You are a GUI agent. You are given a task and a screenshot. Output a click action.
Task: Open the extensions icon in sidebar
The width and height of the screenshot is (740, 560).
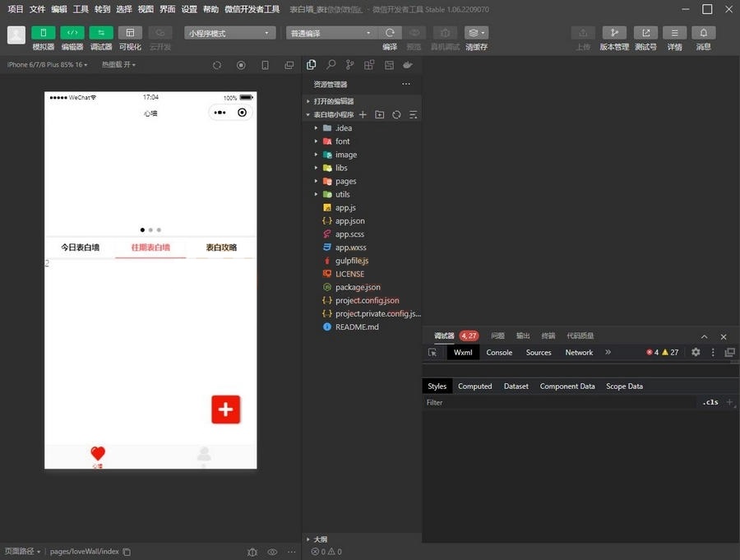coord(369,65)
